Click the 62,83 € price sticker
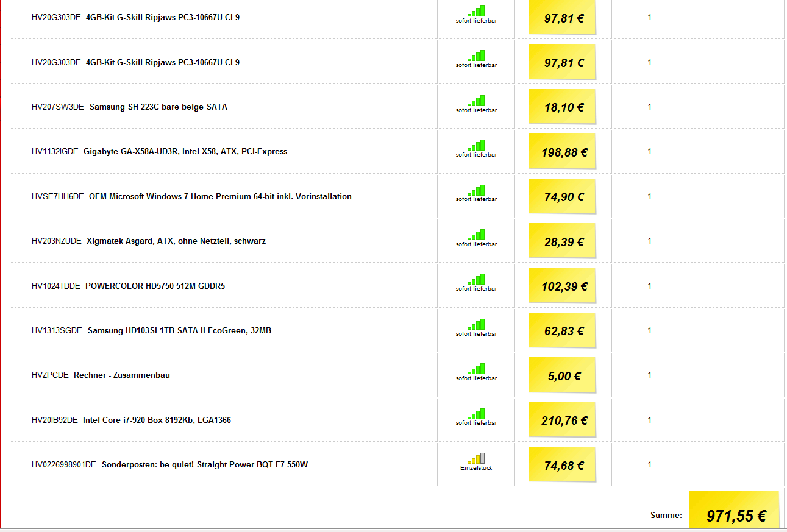This screenshot has height=532, width=787. click(562, 331)
